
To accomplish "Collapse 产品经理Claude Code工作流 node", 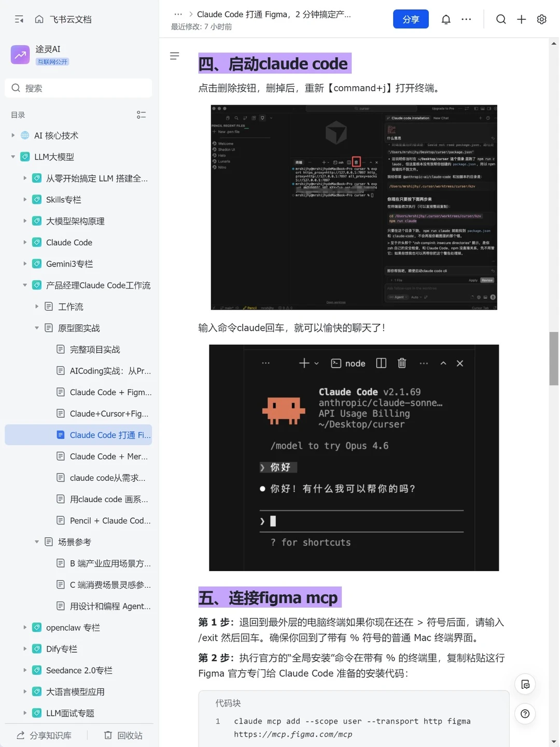I will coord(25,285).
